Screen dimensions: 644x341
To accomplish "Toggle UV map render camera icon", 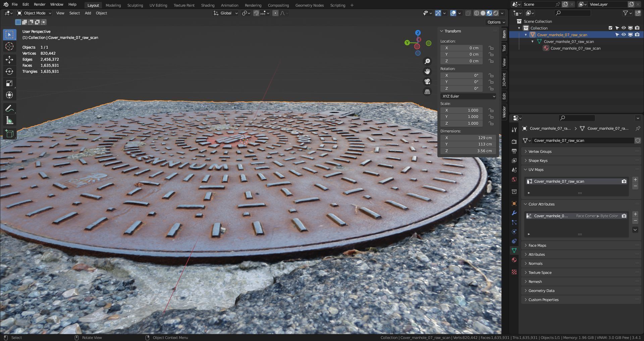I will pyautogui.click(x=624, y=181).
